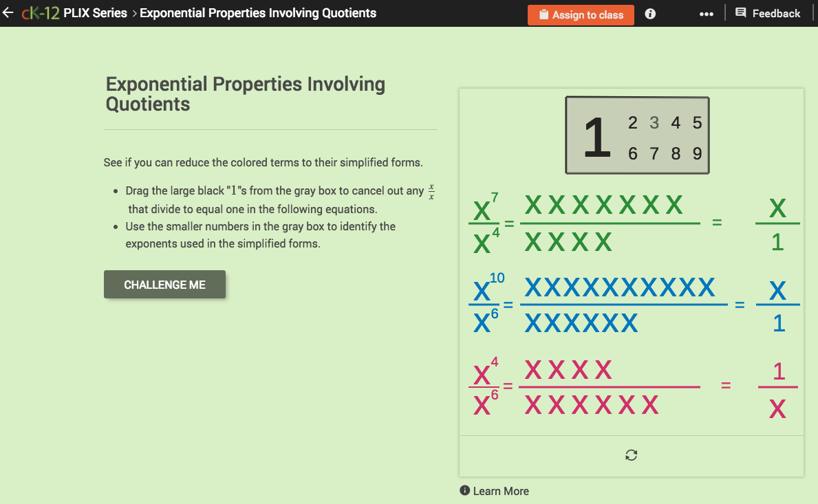The height and width of the screenshot is (504, 818).
Task: Click the Assign to class button
Action: point(581,14)
